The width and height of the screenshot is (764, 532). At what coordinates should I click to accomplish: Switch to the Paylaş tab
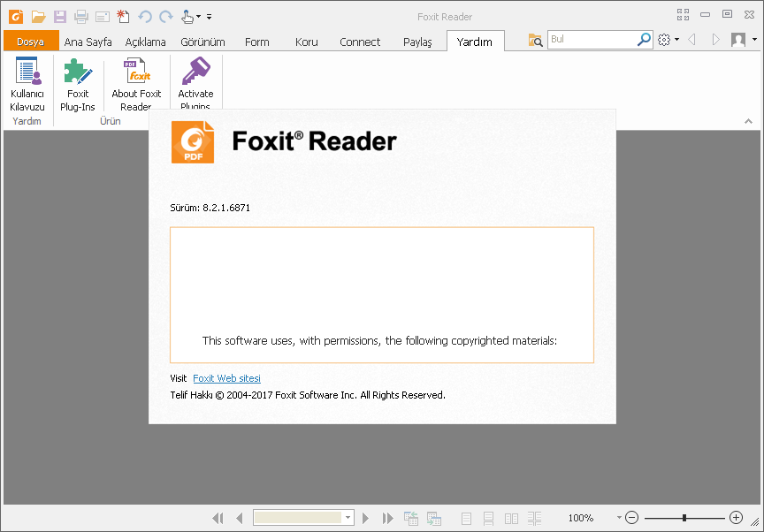pyautogui.click(x=417, y=42)
